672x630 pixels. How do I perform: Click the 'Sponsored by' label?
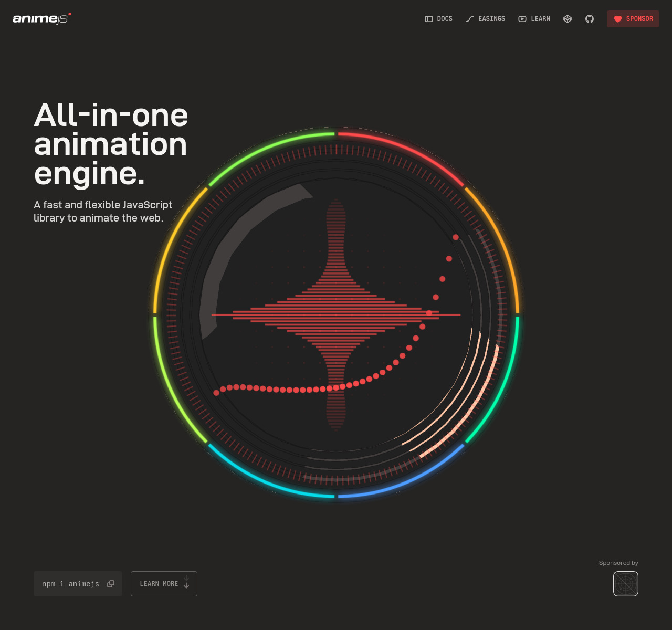[x=618, y=563]
